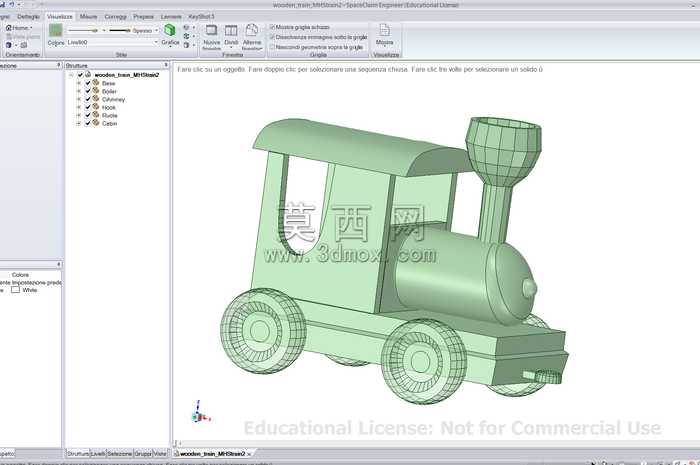Open the Livello0 layer dropdown

[156, 42]
